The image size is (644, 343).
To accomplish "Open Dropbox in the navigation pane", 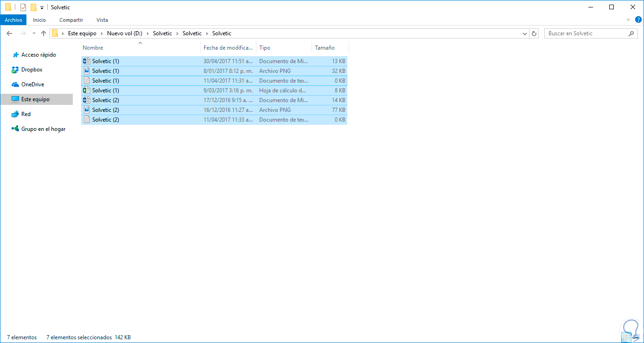I will coord(32,70).
